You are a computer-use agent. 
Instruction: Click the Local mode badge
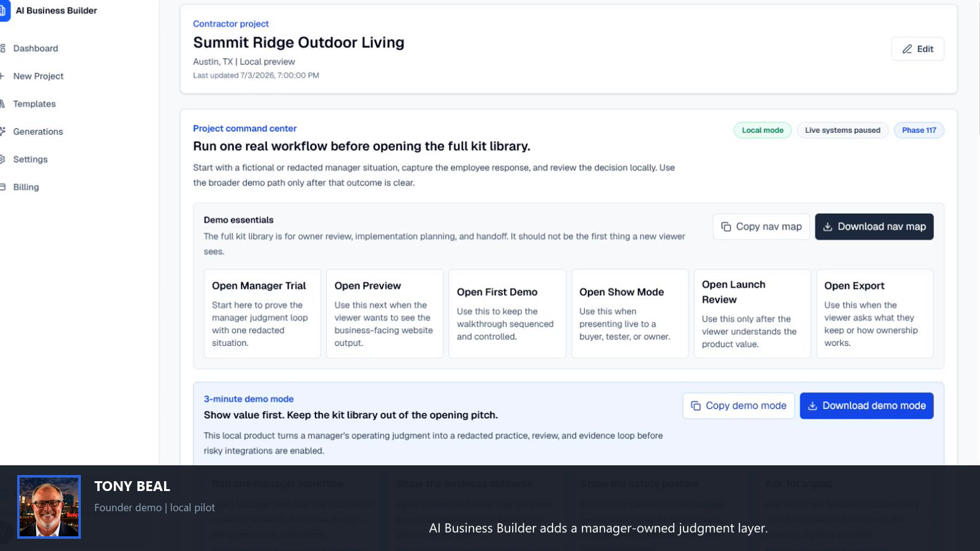pyautogui.click(x=763, y=130)
